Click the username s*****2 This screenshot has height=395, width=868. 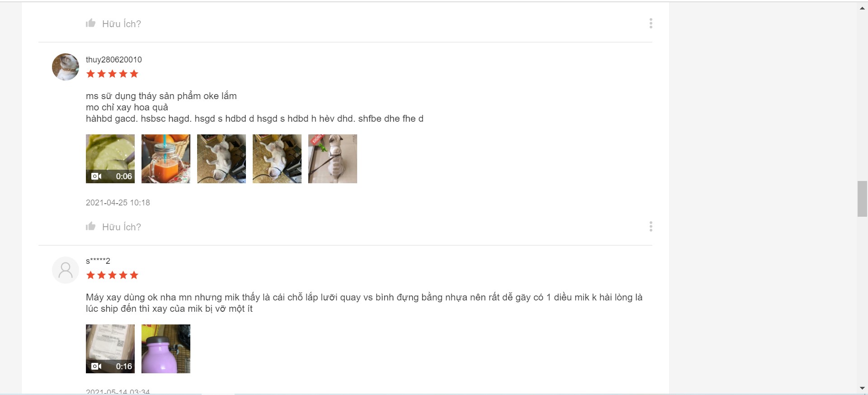tap(98, 261)
